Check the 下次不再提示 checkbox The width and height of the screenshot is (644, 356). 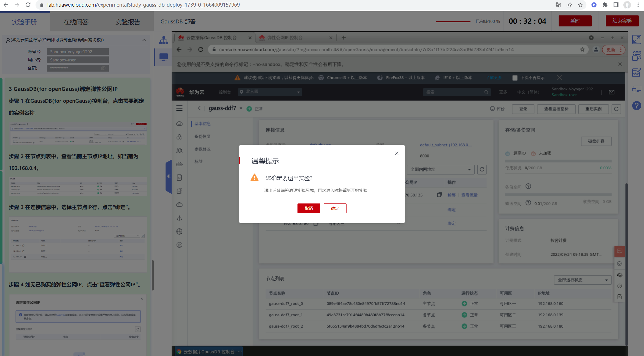point(515,78)
